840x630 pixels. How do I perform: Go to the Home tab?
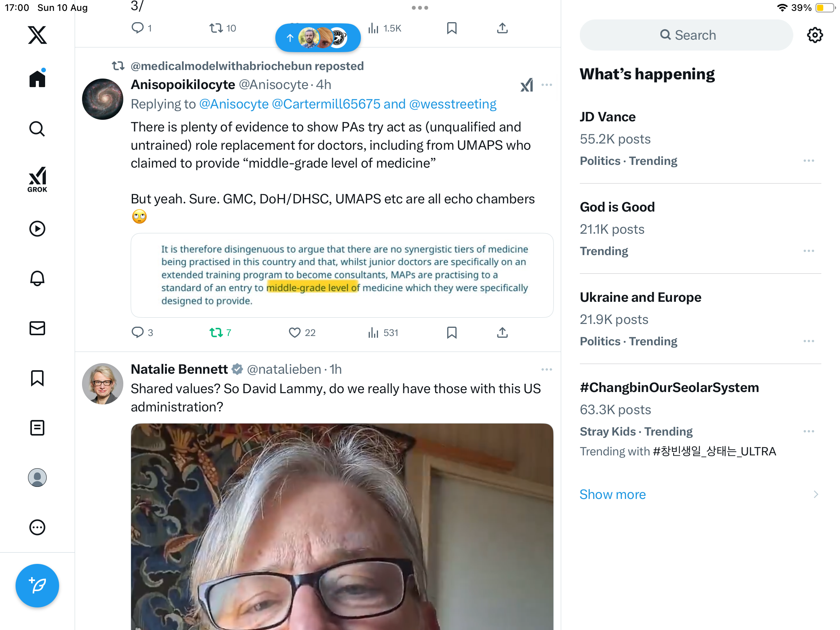[x=37, y=79]
